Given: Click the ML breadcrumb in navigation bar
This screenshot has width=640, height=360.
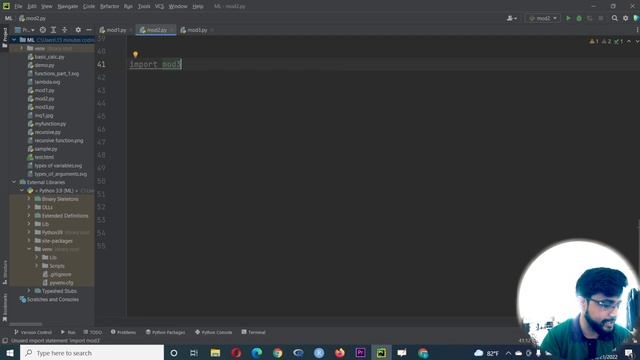Looking at the screenshot, I should (x=8, y=18).
